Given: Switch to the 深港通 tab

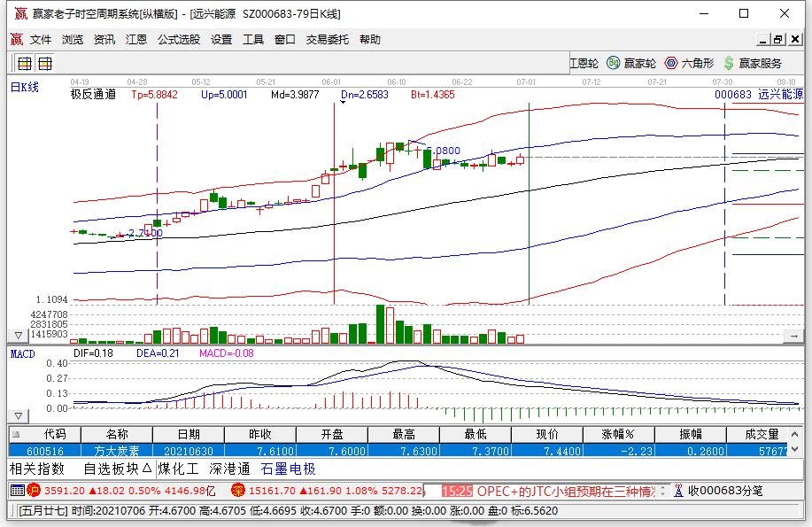Looking at the screenshot, I should pos(230,469).
